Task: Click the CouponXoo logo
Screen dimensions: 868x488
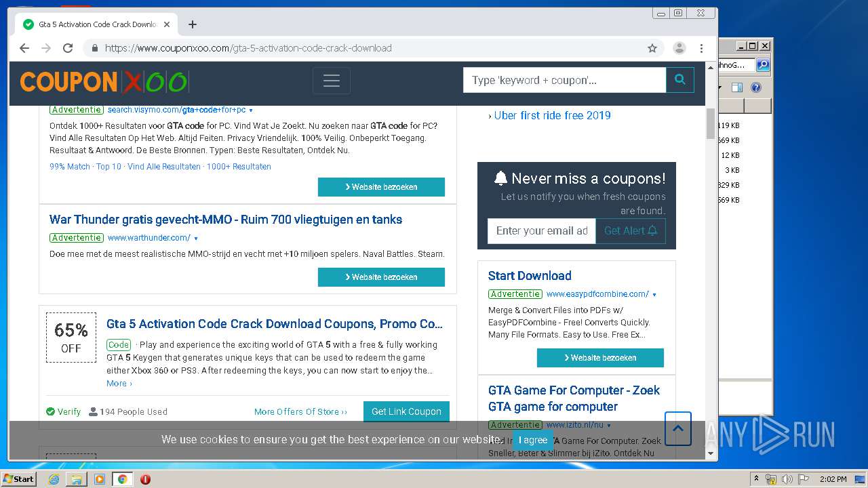Action: point(104,82)
